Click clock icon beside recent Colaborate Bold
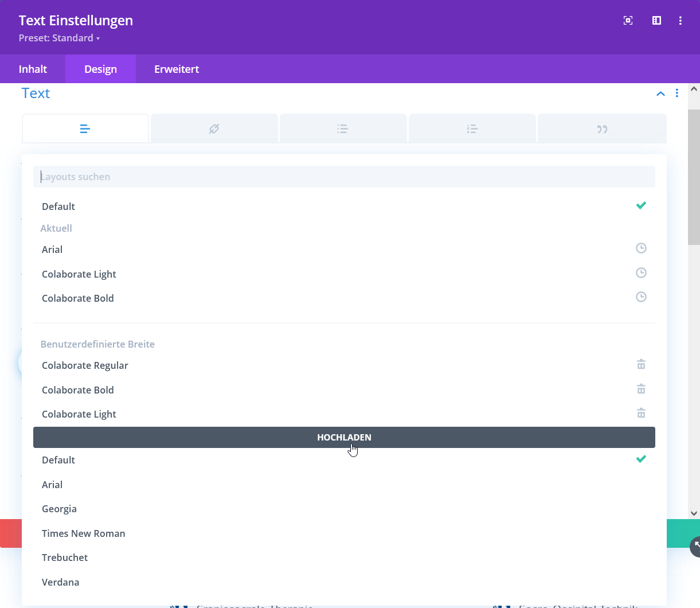Image resolution: width=700 pixels, height=608 pixels. pos(641,297)
